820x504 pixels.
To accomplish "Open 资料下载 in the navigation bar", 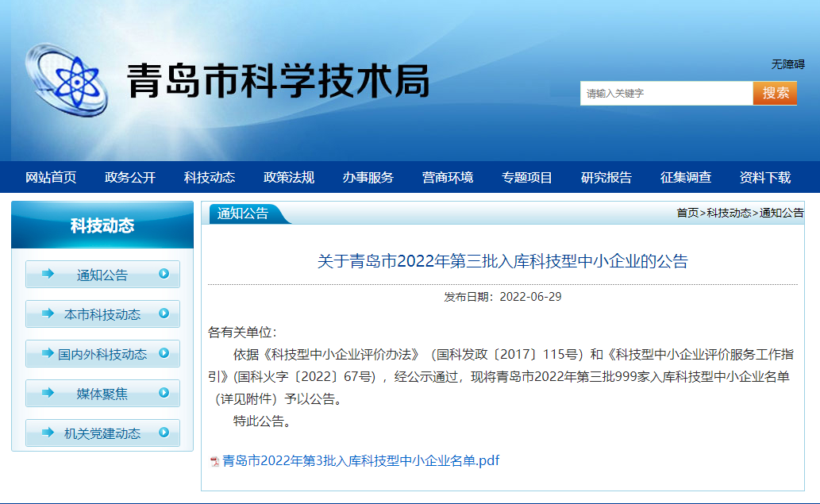I will coord(765,177).
